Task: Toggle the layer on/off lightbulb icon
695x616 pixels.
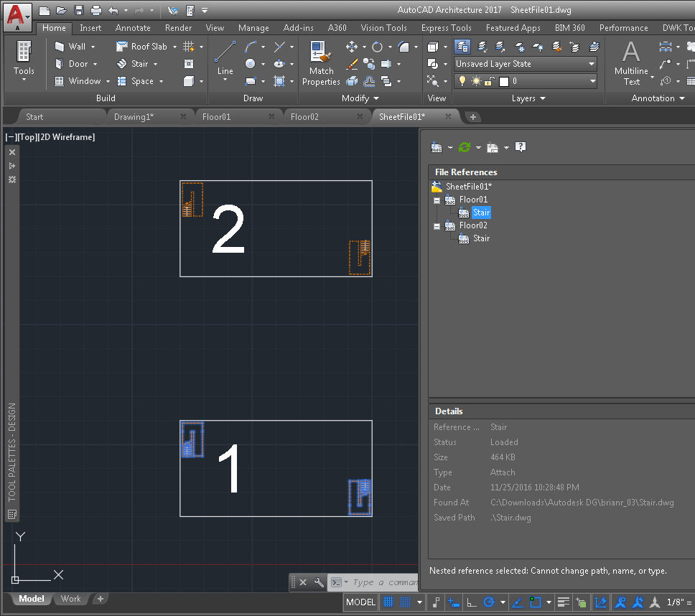Action: pyautogui.click(x=462, y=81)
